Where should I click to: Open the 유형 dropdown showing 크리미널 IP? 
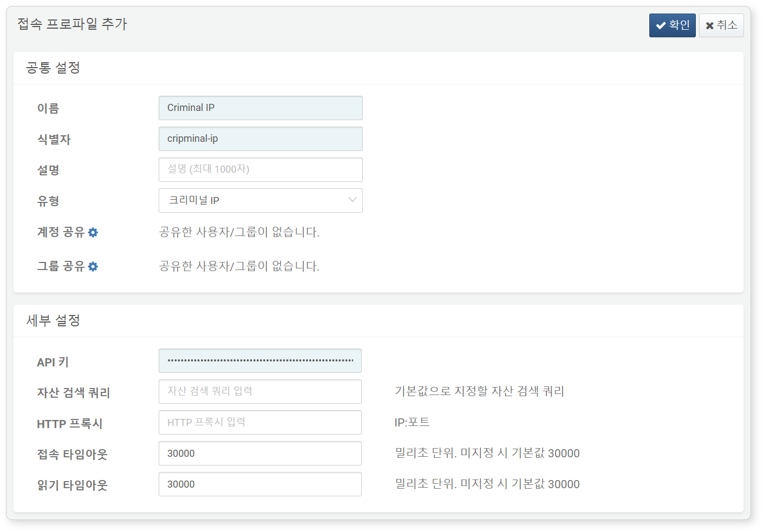(260, 201)
